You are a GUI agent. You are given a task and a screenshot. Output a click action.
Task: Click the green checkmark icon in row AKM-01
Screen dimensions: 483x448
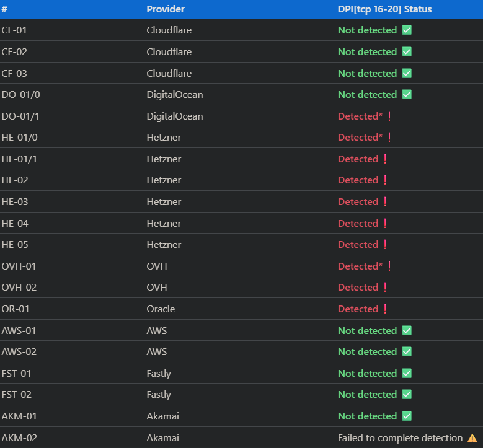pos(407,416)
